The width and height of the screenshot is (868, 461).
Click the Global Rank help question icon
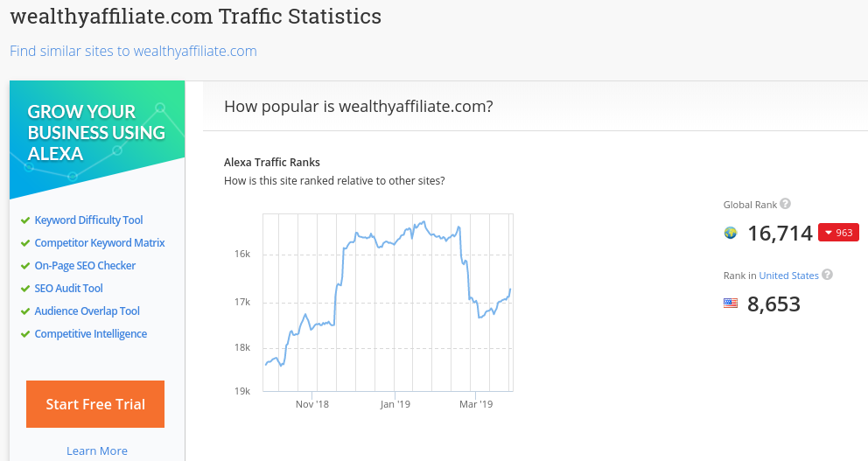pyautogui.click(x=785, y=204)
